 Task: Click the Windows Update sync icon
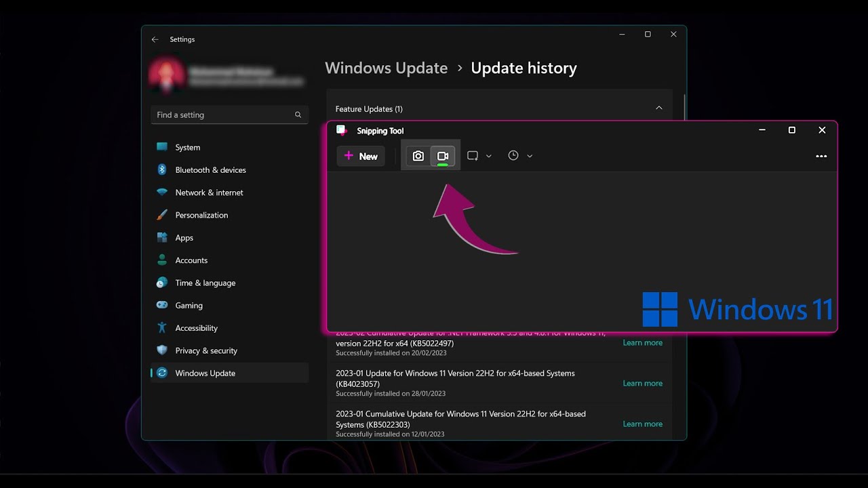click(162, 373)
